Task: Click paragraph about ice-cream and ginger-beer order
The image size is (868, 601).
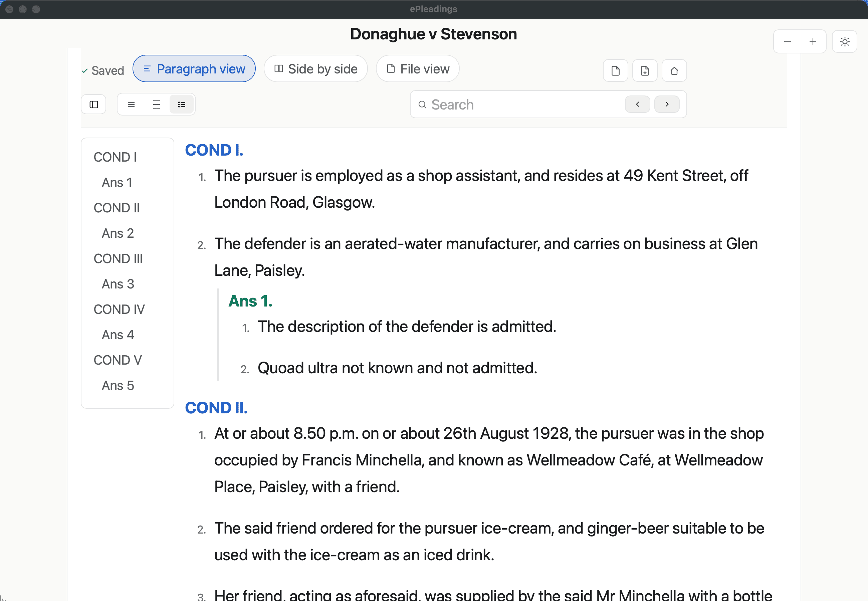Action: click(489, 542)
